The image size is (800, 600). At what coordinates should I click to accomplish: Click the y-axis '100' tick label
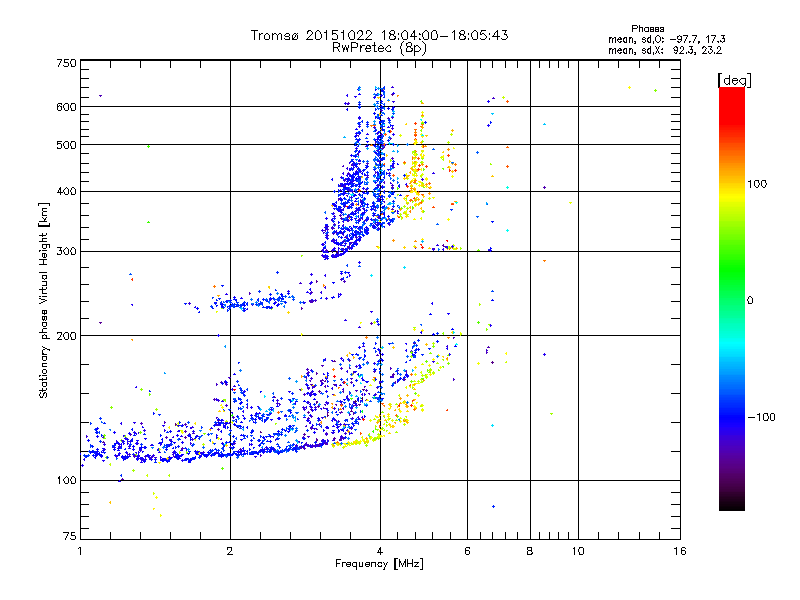[x=66, y=481]
